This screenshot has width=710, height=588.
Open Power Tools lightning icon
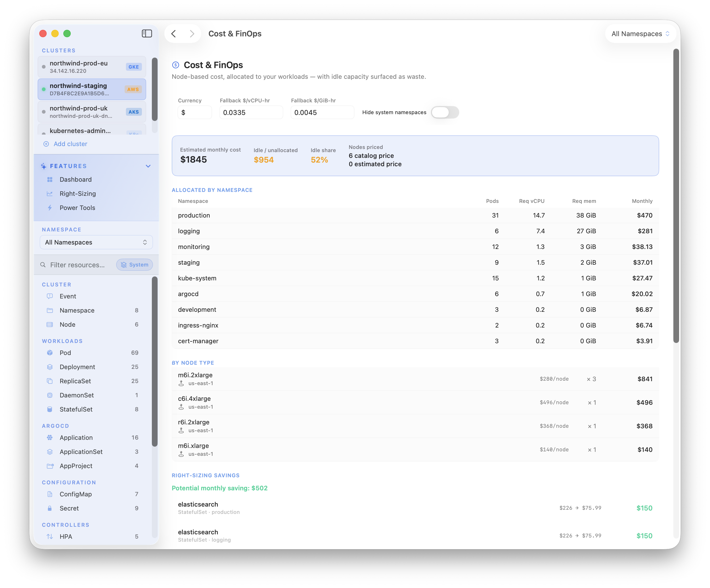point(50,208)
